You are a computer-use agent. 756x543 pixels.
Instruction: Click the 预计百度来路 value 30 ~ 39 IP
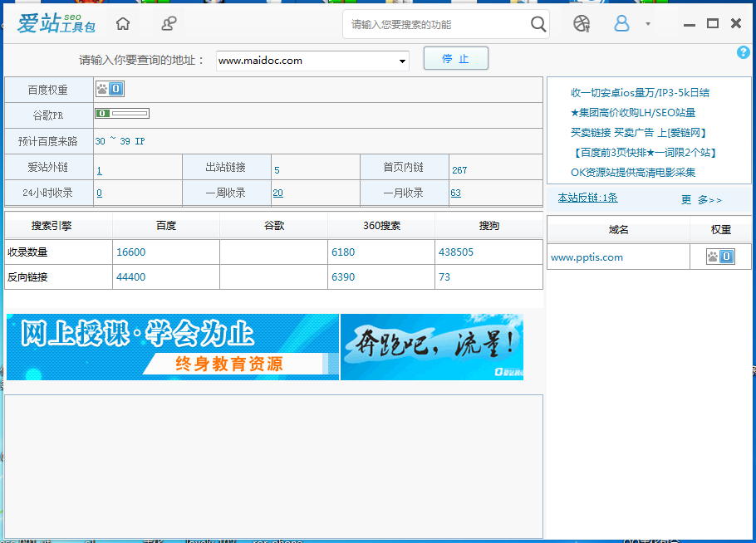tap(120, 141)
